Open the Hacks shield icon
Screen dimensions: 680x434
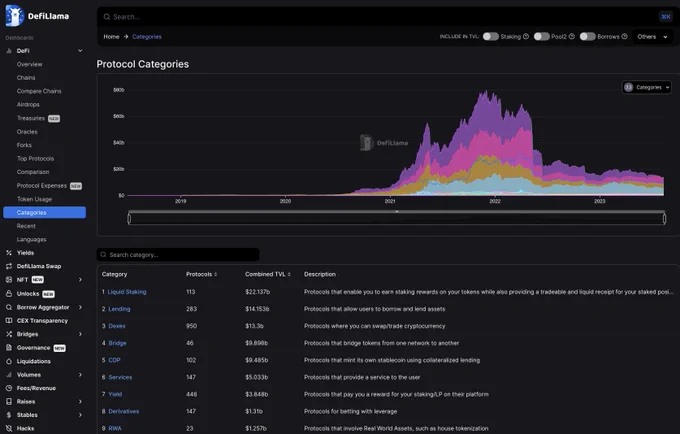click(9, 428)
